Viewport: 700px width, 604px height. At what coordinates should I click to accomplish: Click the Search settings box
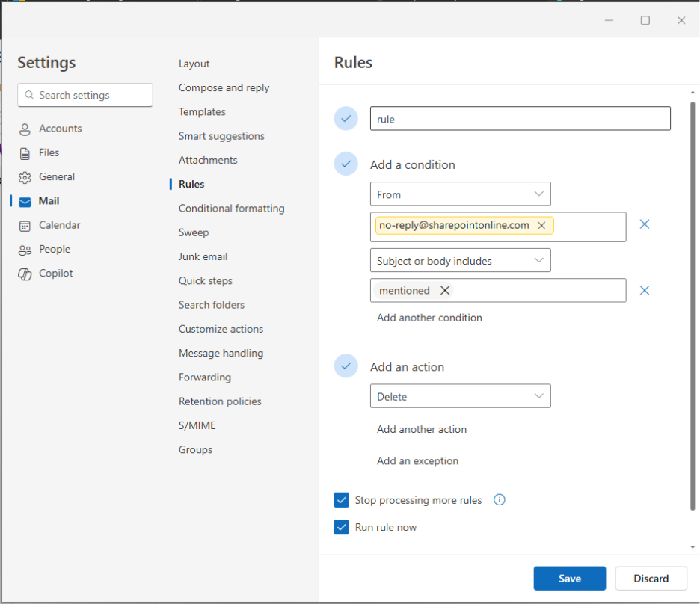click(85, 95)
